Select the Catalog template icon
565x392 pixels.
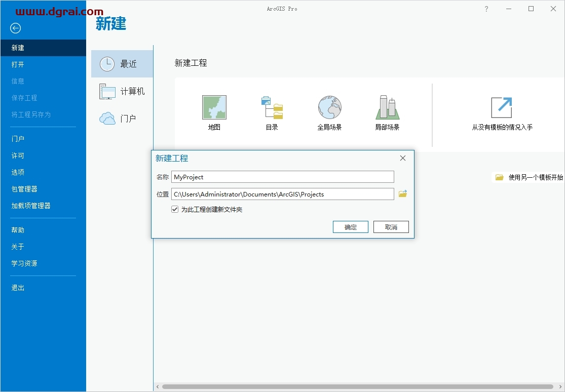272,107
